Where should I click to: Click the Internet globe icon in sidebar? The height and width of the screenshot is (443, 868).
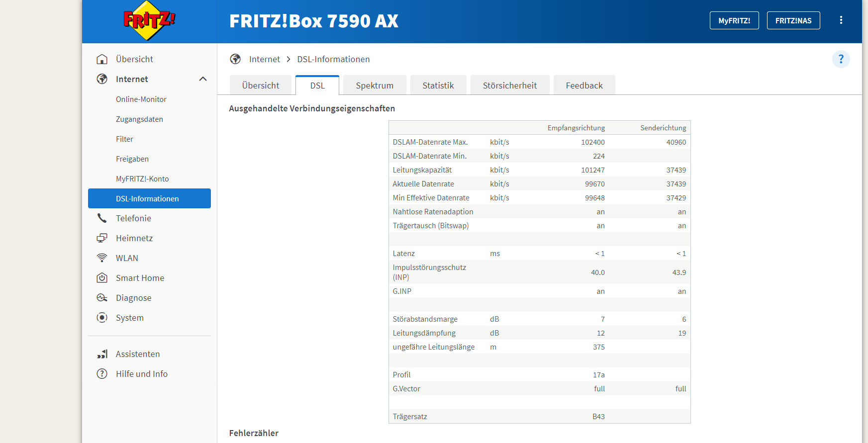pyautogui.click(x=102, y=79)
